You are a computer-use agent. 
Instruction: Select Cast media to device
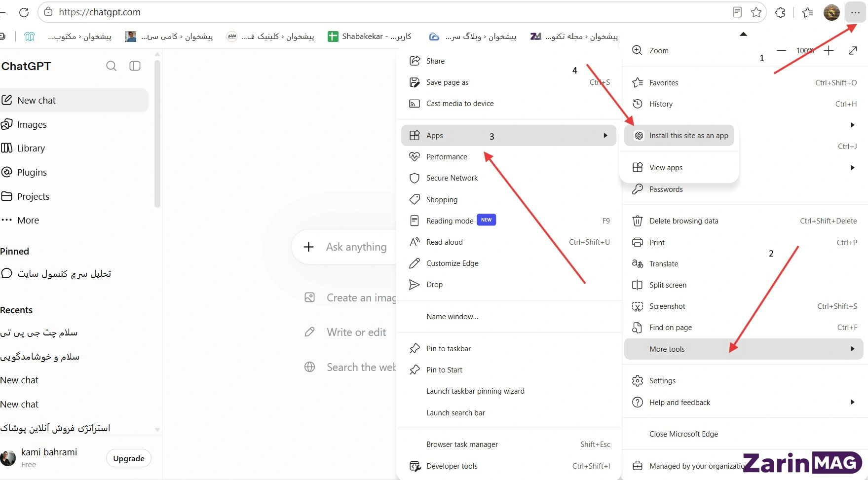coord(509,104)
